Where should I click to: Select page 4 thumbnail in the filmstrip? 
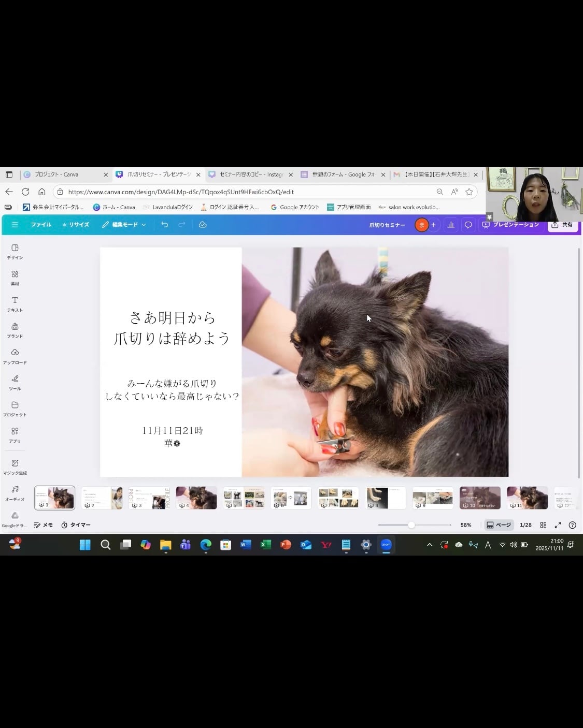196,498
